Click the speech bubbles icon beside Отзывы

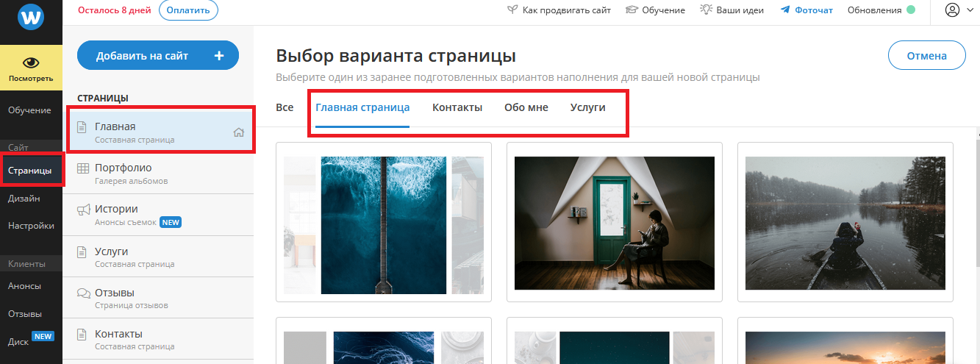coord(83,293)
